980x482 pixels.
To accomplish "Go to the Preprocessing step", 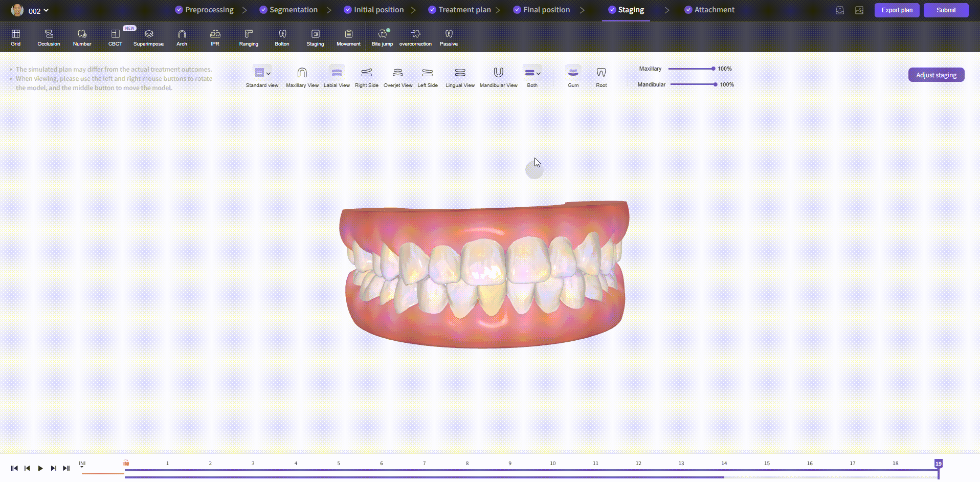I will pyautogui.click(x=204, y=10).
